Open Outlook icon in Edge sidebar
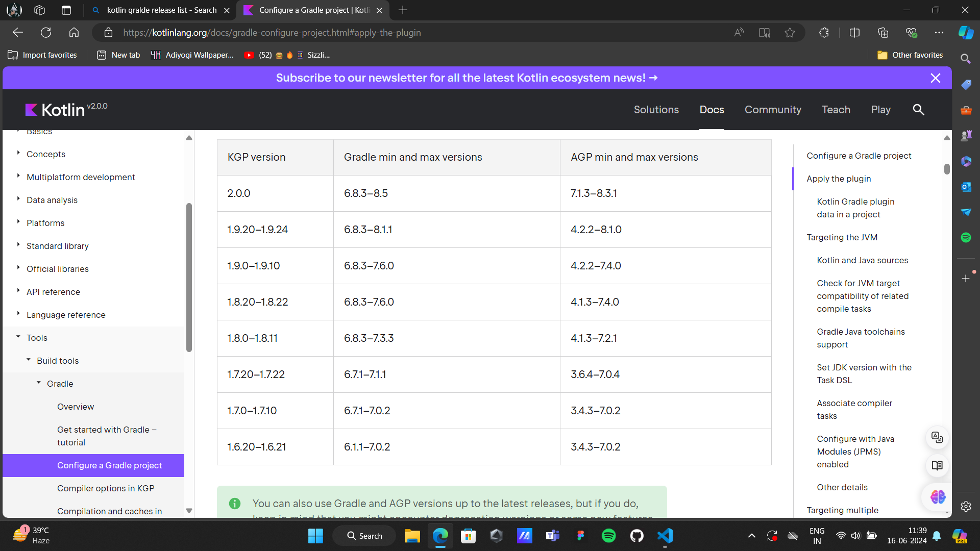Screen dimensions: 980x551 pyautogui.click(x=966, y=187)
